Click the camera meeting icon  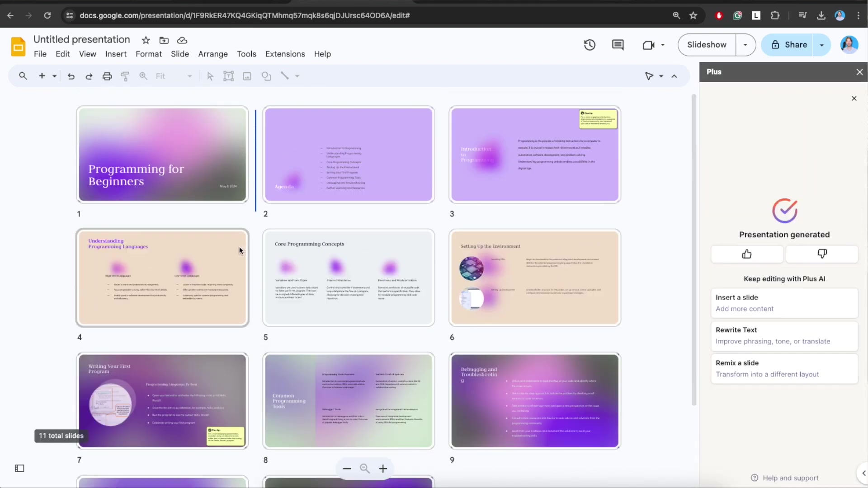[x=648, y=45]
